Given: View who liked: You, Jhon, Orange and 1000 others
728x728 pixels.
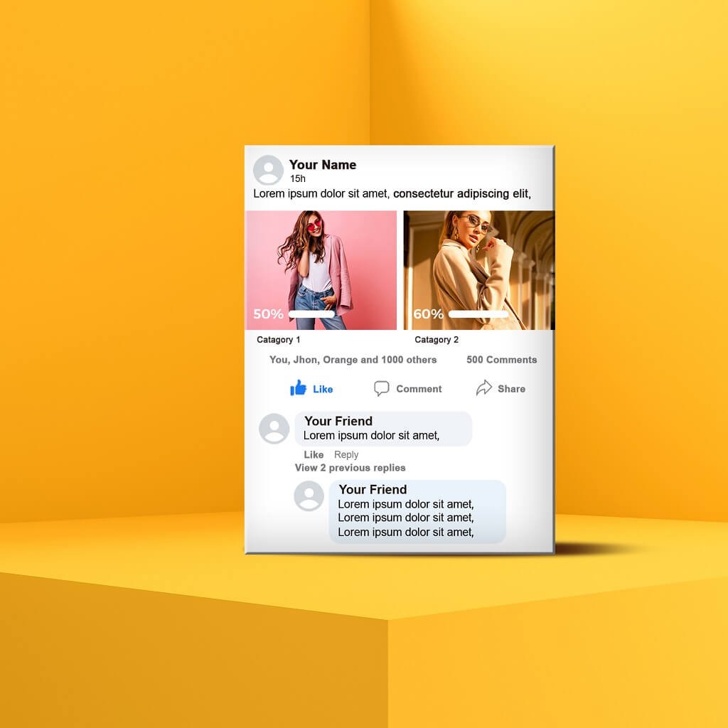Looking at the screenshot, I should coord(353,360).
